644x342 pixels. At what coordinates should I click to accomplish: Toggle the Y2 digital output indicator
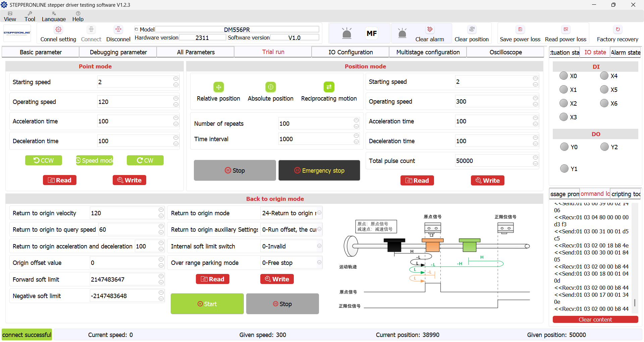tap(604, 147)
